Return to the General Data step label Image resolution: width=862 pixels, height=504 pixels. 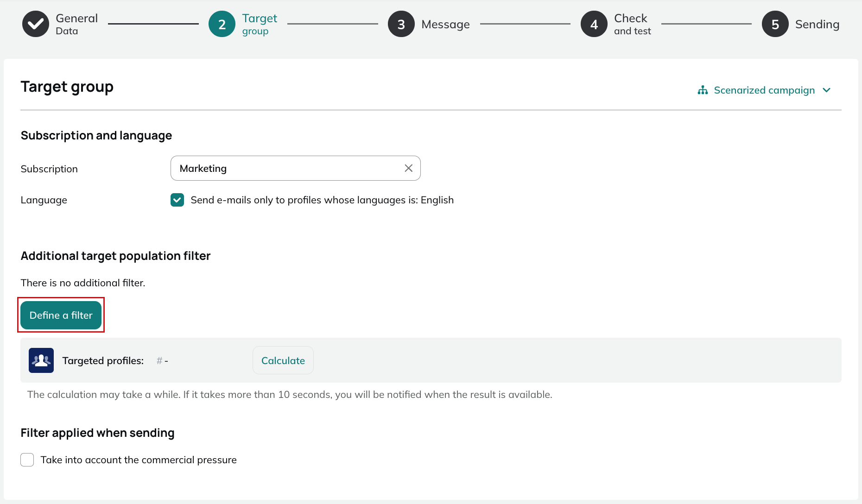[76, 24]
